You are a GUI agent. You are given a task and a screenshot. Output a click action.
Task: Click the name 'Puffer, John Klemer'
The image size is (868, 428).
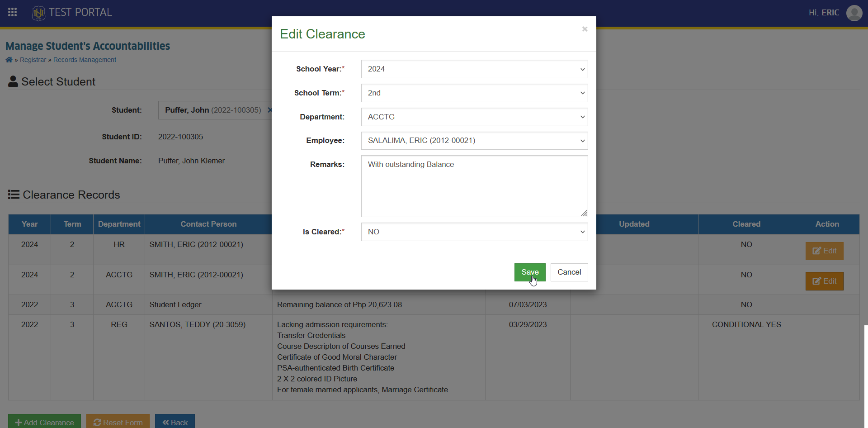click(191, 161)
